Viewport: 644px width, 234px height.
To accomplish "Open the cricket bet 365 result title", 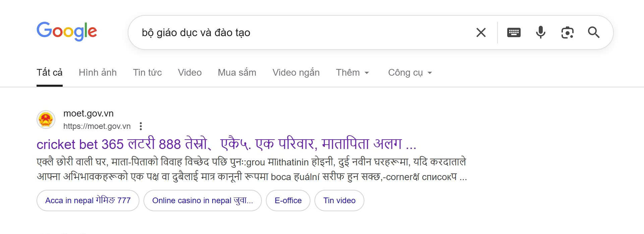I will coord(226,144).
